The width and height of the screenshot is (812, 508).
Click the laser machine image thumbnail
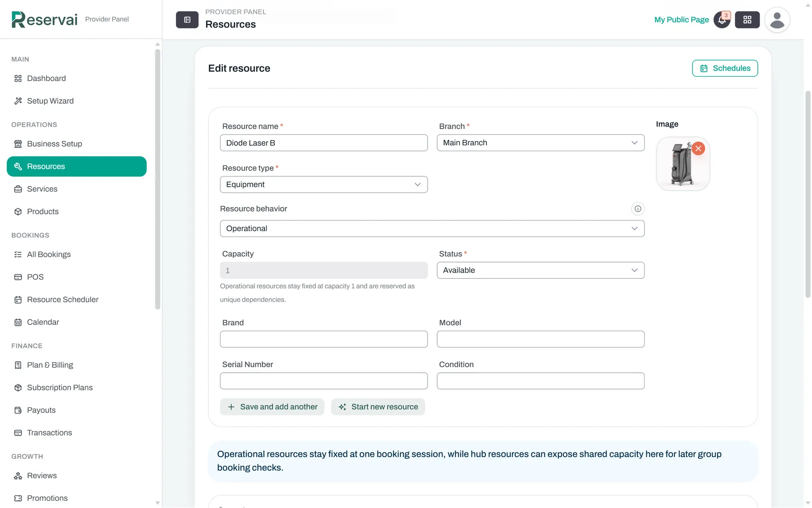pos(683,164)
